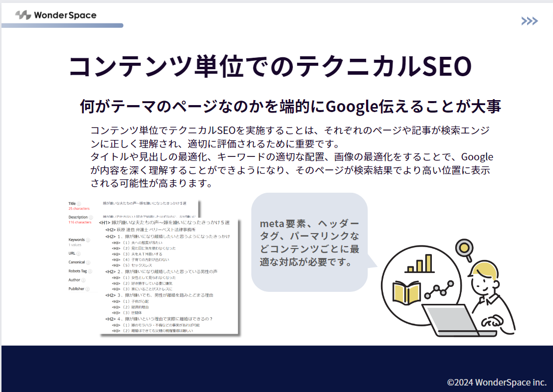The height and width of the screenshot is (392, 553).
Task: Click the H3 line （1）子供が心配
Action: [x=131, y=301]
